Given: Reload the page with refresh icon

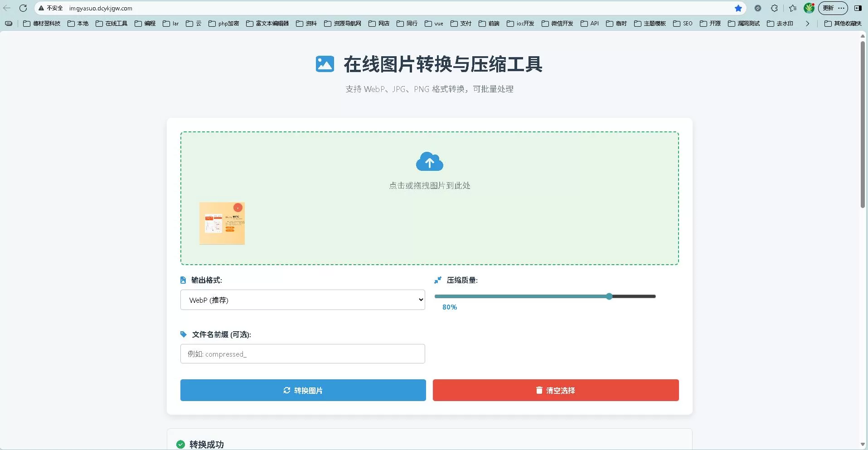Looking at the screenshot, I should pos(23,8).
